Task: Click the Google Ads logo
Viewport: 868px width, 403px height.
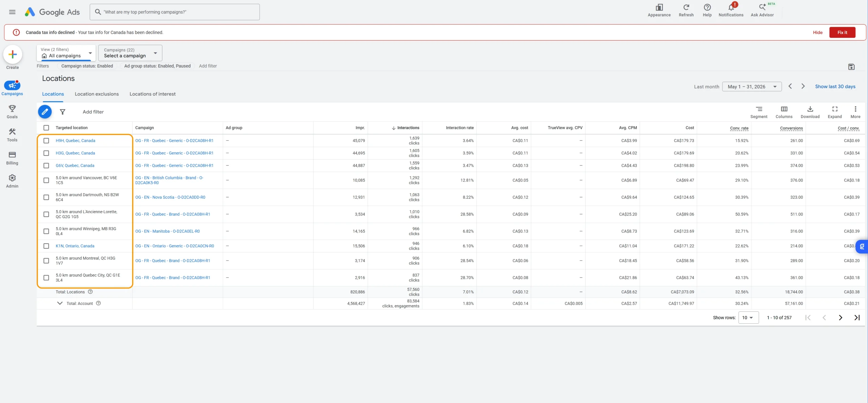Action: [x=52, y=12]
